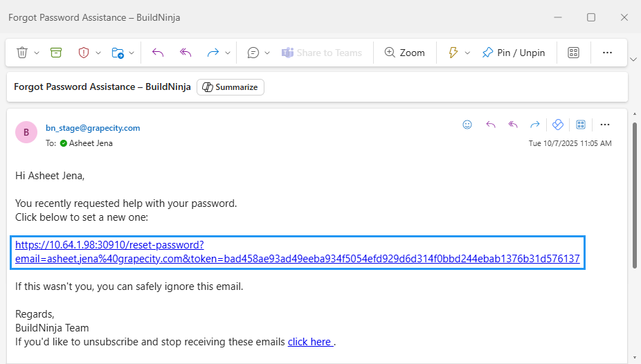This screenshot has height=364, width=641.
Task: Move the email to a folder
Action: click(118, 53)
